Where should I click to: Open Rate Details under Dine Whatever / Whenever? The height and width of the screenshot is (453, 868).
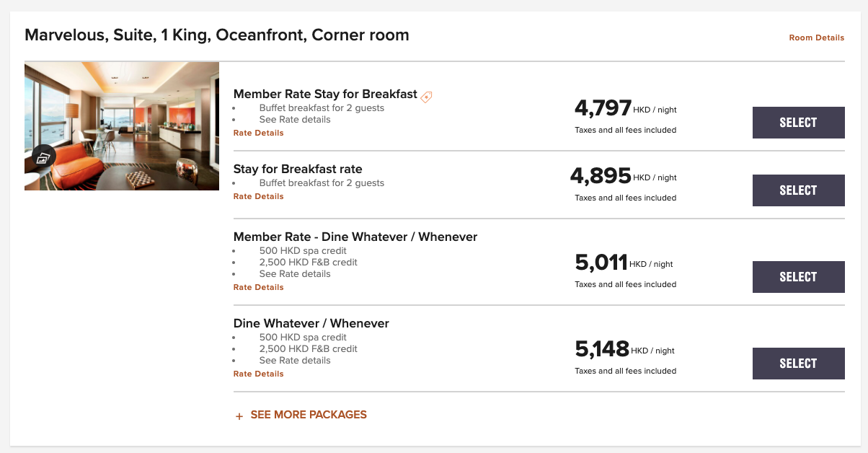[x=258, y=374]
